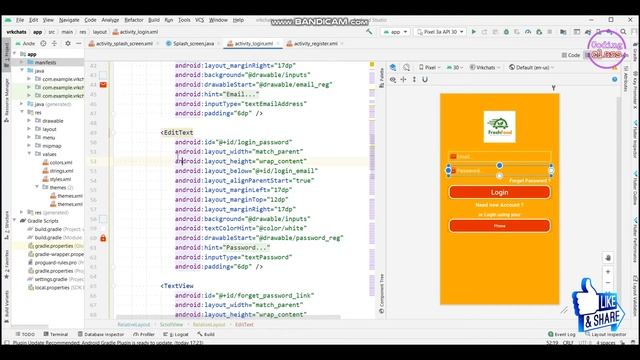The image size is (640, 360).
Task: Click the vertical arrows icon in design toolbar
Action: point(414,80)
